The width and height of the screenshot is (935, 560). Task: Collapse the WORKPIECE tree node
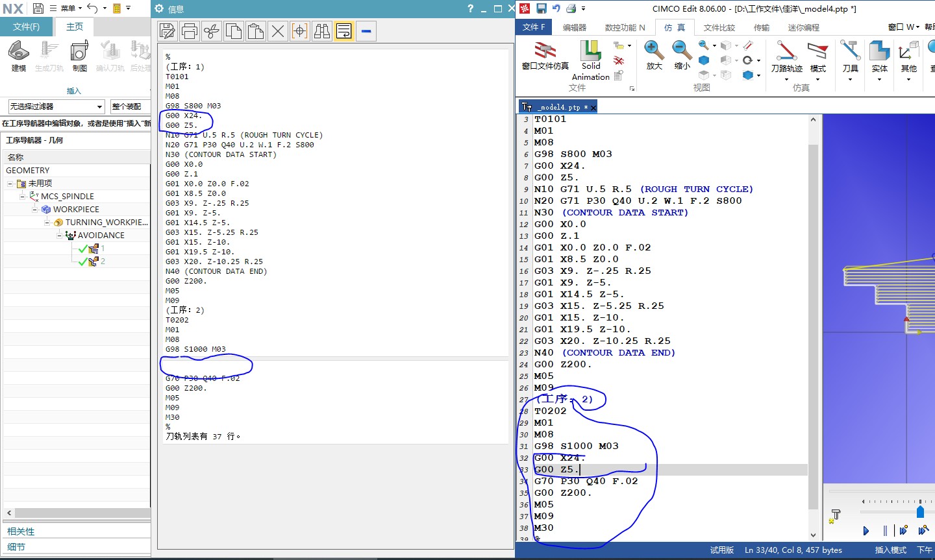[x=35, y=209]
